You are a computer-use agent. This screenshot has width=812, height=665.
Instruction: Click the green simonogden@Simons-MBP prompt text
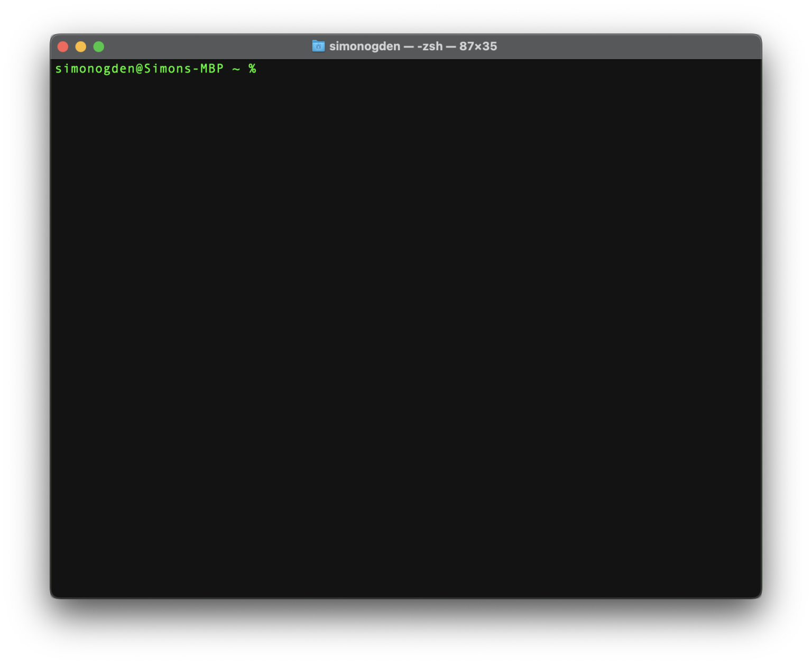point(140,69)
